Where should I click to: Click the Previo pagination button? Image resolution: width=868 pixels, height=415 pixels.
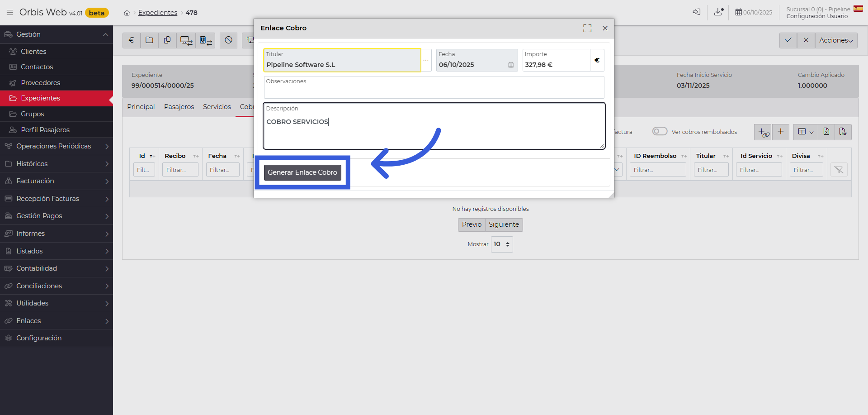click(x=472, y=224)
